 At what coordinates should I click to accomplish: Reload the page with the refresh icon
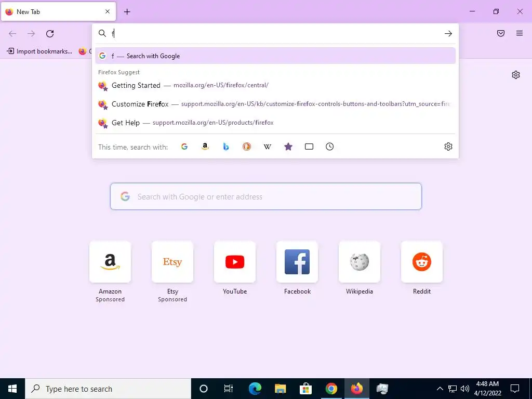pos(50,34)
